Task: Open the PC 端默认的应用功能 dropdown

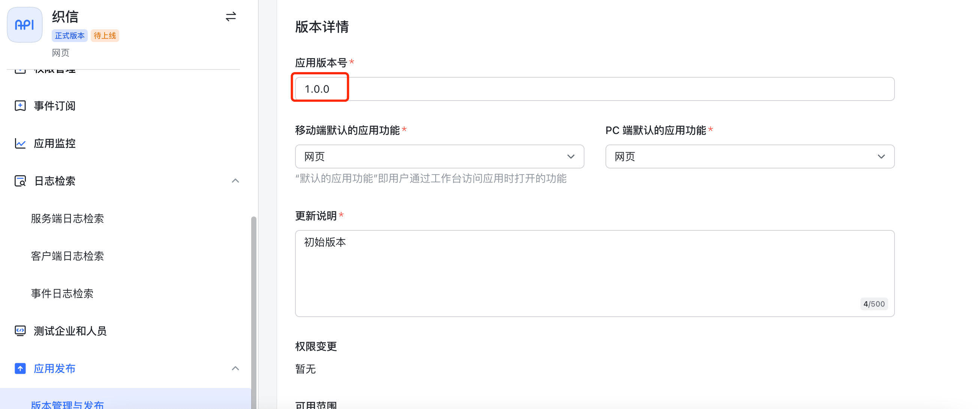Action: (x=749, y=156)
